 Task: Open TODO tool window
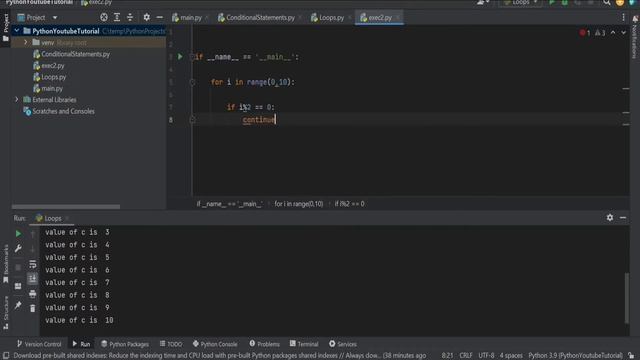point(171,344)
